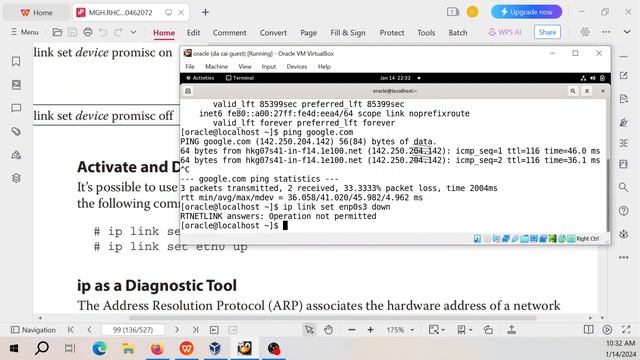Image resolution: width=640 pixels, height=360 pixels.
Task: Open the 175% zoom dropdown
Action: coord(400,330)
